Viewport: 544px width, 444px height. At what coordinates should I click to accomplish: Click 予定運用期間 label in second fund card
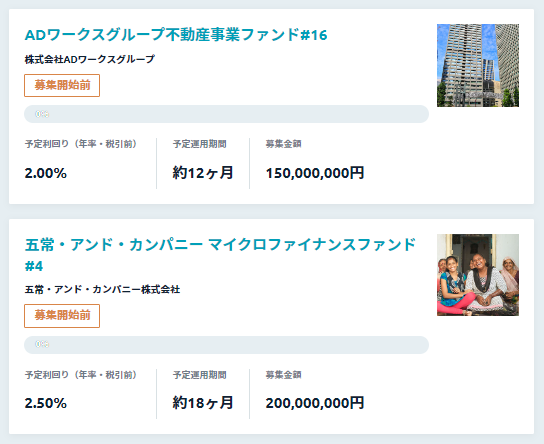tap(199, 375)
